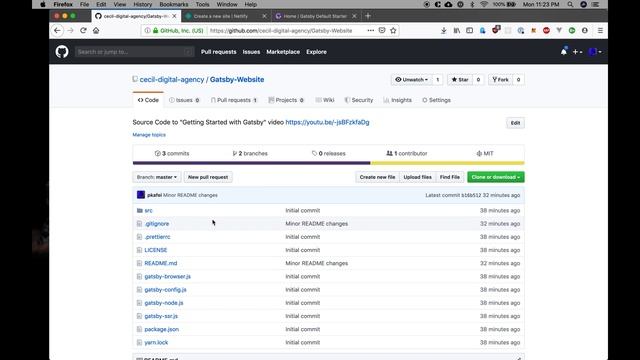
Task: Open the Marketplace nav link
Action: pos(283,52)
